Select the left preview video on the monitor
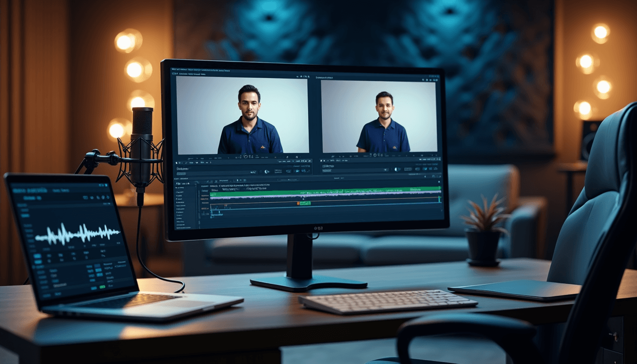637x364 pixels. coord(242,115)
